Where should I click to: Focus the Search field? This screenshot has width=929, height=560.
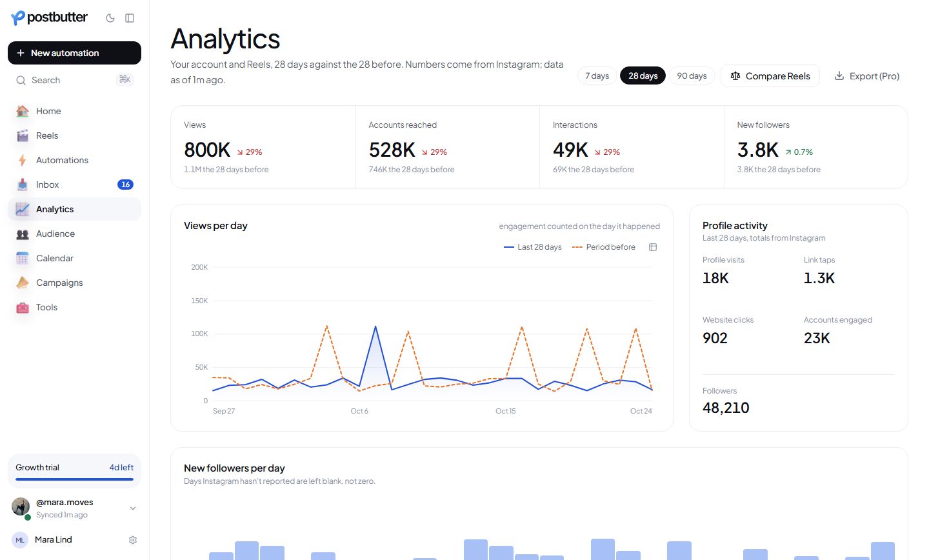[74, 80]
